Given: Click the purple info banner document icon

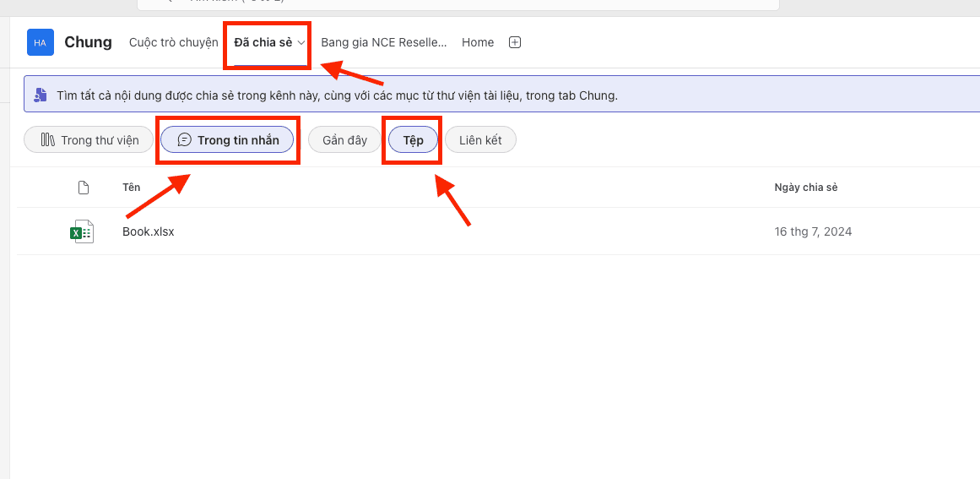Looking at the screenshot, I should [x=41, y=95].
